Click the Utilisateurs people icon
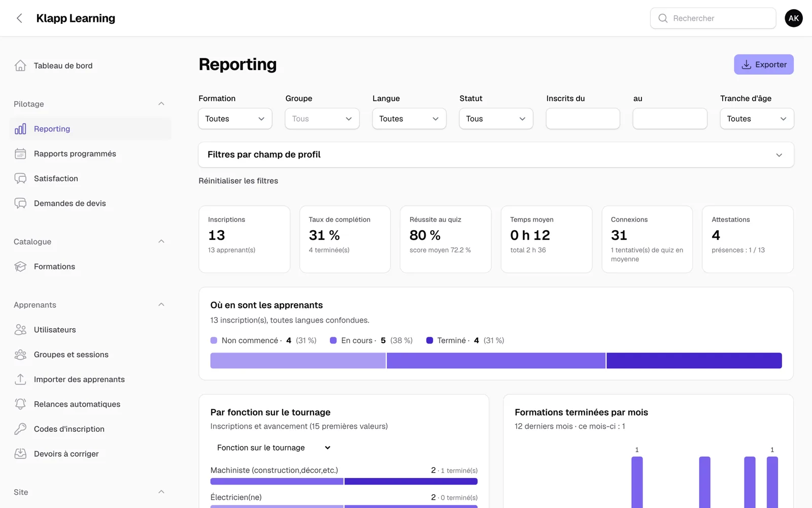The image size is (812, 508). (x=20, y=330)
